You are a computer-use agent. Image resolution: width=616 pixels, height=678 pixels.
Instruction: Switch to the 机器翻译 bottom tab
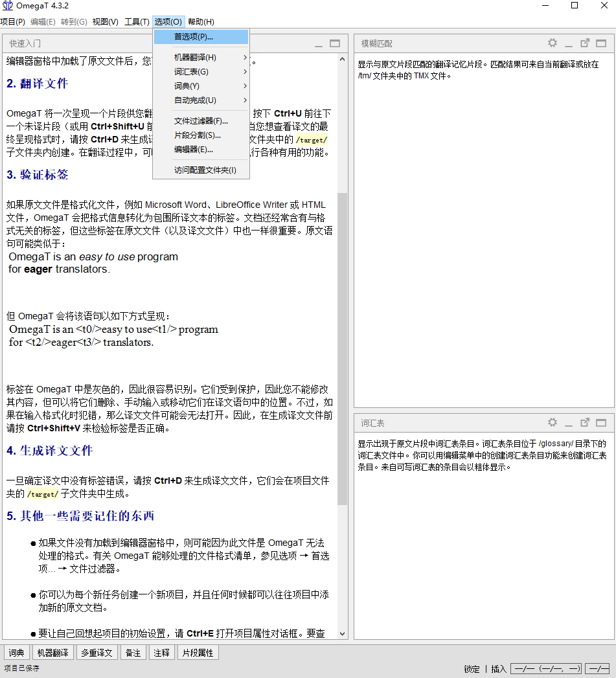pyautogui.click(x=52, y=652)
